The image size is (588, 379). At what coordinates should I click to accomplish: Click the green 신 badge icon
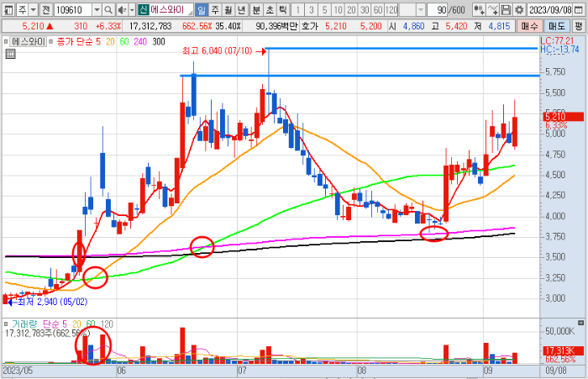(x=143, y=9)
